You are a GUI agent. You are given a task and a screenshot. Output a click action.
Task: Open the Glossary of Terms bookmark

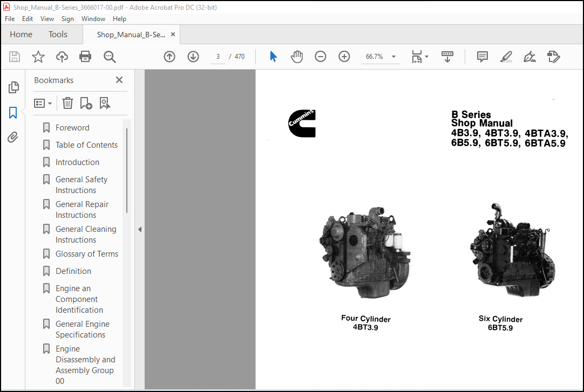coord(87,254)
